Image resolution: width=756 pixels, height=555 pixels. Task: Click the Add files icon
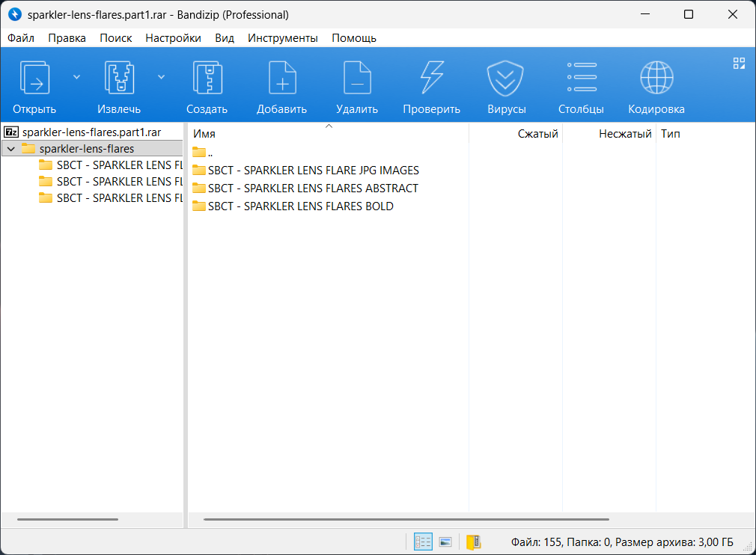pos(281,79)
